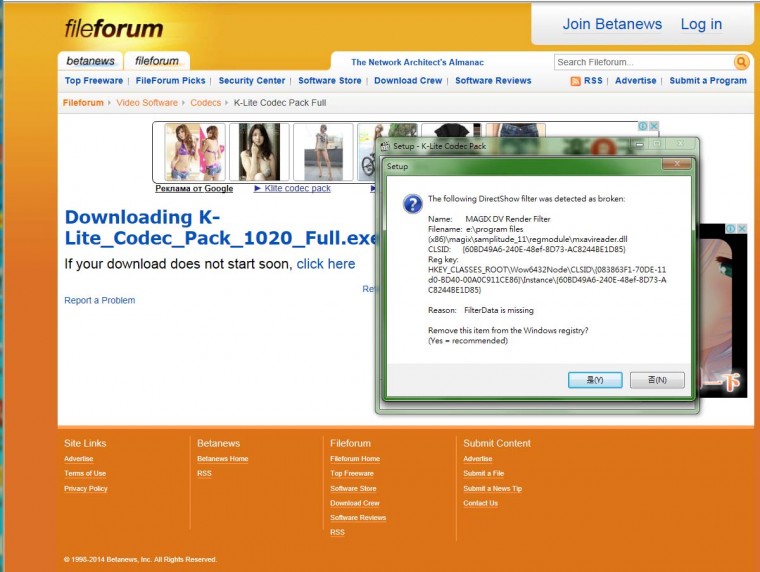This screenshot has width=760, height=572.
Task: Select the fileforum tab
Action: coord(157,61)
